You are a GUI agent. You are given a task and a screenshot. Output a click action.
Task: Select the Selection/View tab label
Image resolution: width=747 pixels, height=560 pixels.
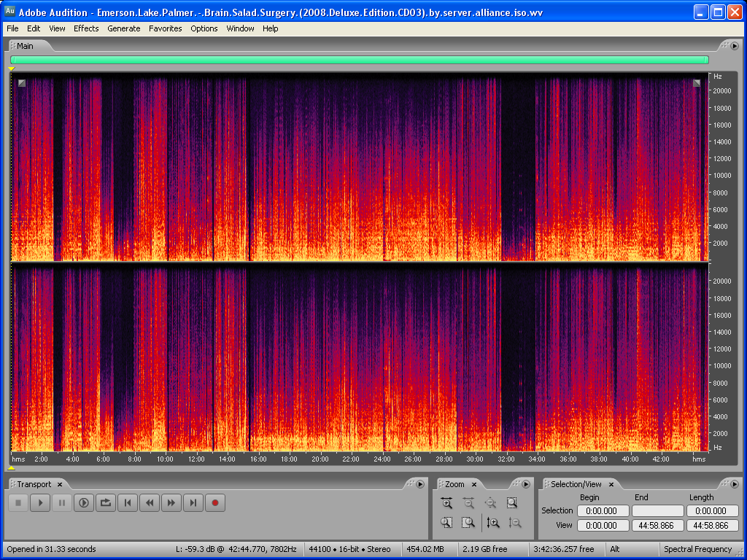click(x=576, y=484)
